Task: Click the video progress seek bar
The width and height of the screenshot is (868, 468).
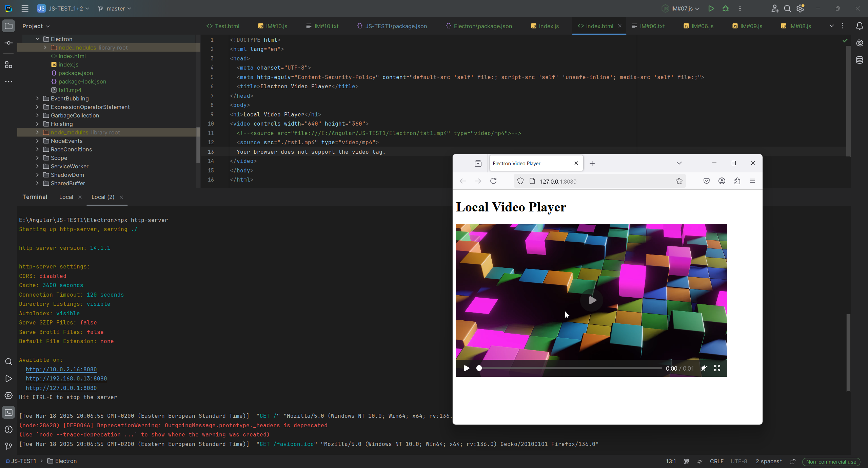Action: pyautogui.click(x=570, y=368)
